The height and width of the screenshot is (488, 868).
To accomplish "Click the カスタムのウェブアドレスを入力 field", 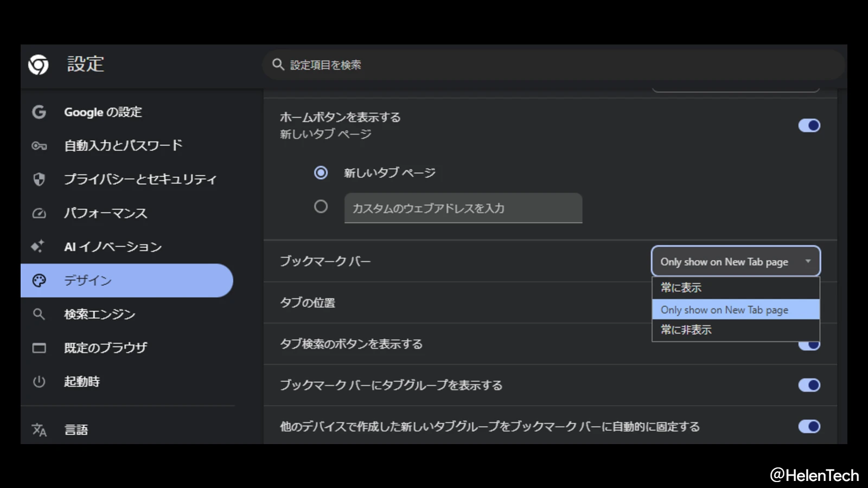I will (x=463, y=208).
